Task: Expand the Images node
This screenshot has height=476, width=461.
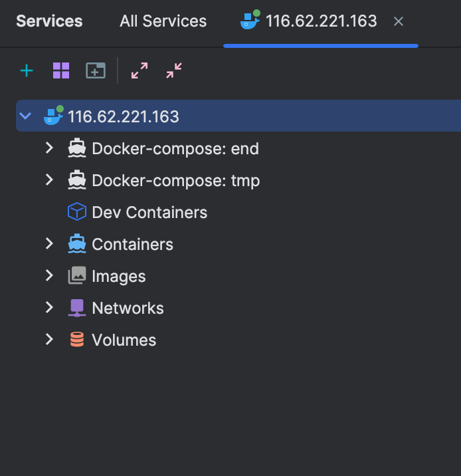Action: click(x=49, y=275)
